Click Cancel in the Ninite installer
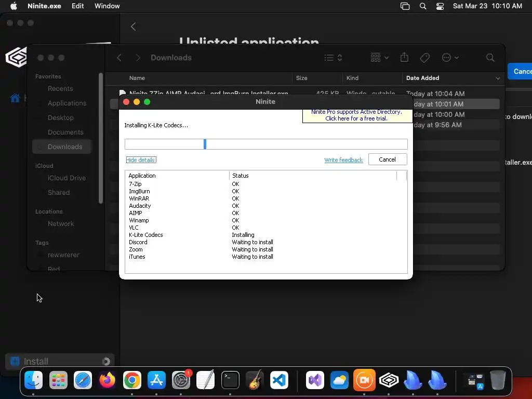Image resolution: width=532 pixels, height=399 pixels. coord(388,159)
